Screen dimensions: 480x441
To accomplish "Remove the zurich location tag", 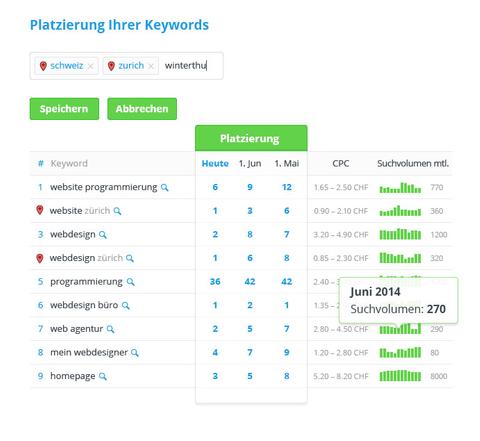I will point(151,66).
